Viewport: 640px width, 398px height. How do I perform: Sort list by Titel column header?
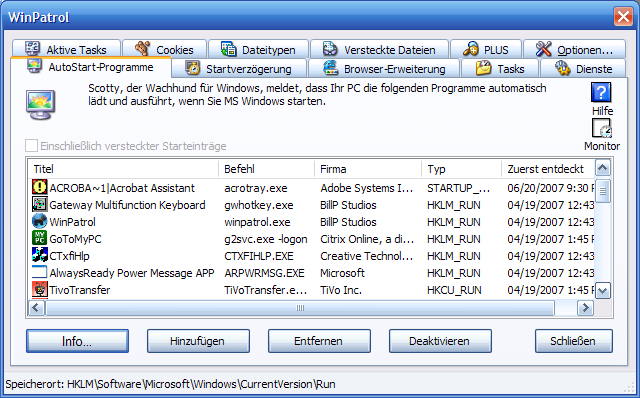(x=124, y=169)
